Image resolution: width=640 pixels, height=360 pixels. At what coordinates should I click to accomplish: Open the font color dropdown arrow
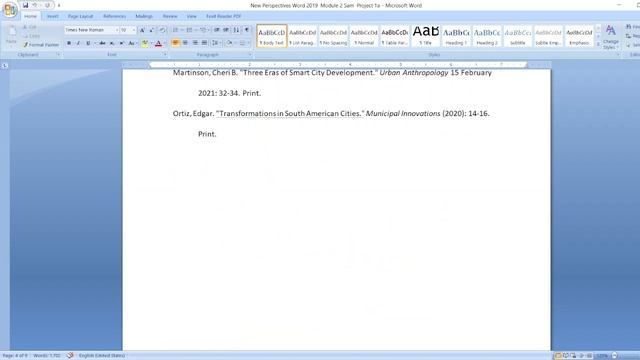pos(164,43)
